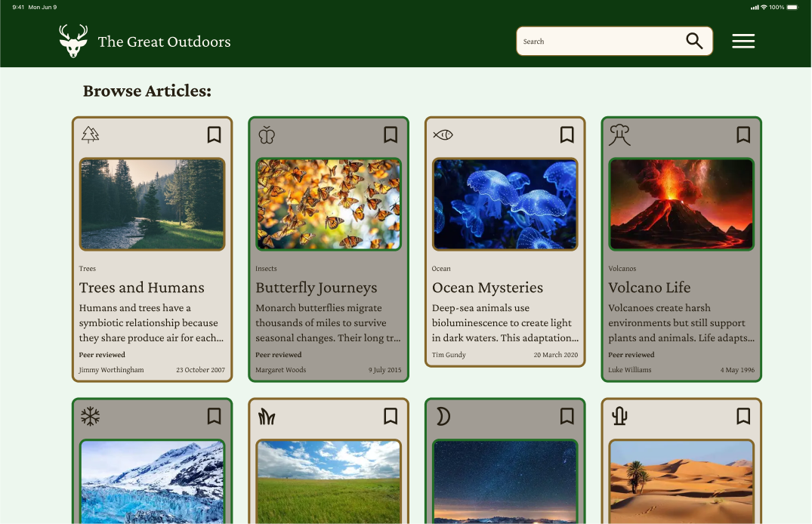Save the Volcano Life article with its bookmark
This screenshot has height=524, width=812.
coord(743,135)
